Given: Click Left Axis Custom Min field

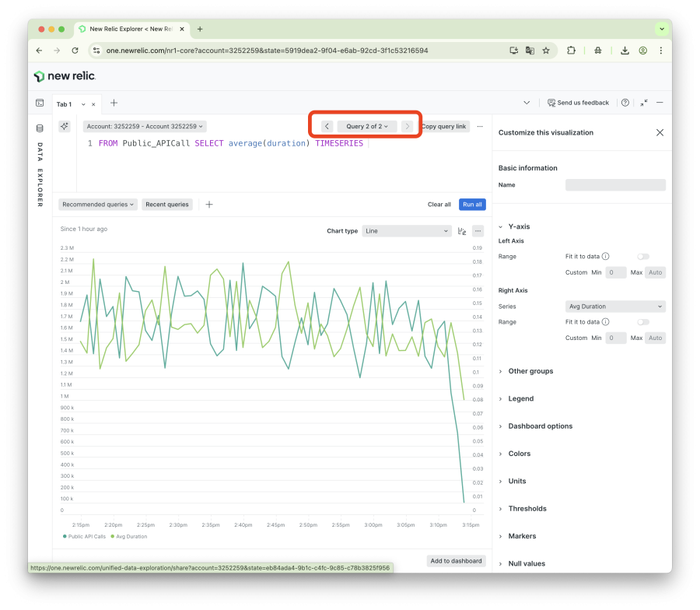Looking at the screenshot, I should 616,272.
